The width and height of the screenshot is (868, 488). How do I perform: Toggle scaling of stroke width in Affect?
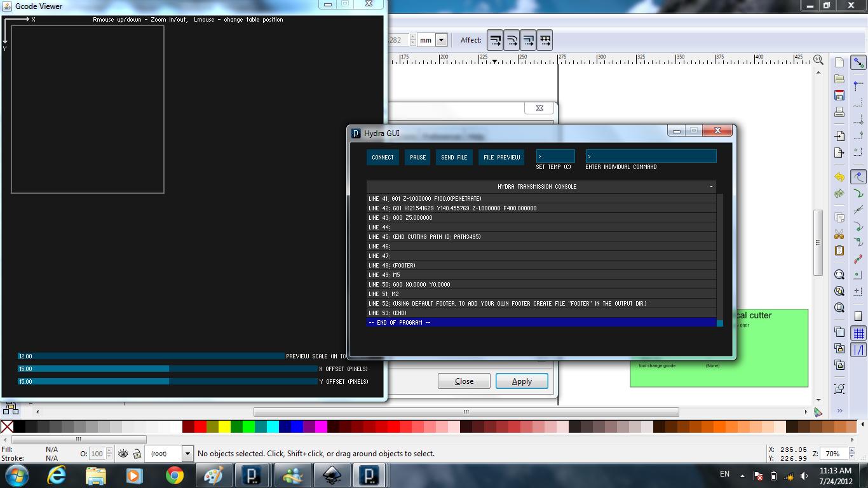tap(495, 40)
